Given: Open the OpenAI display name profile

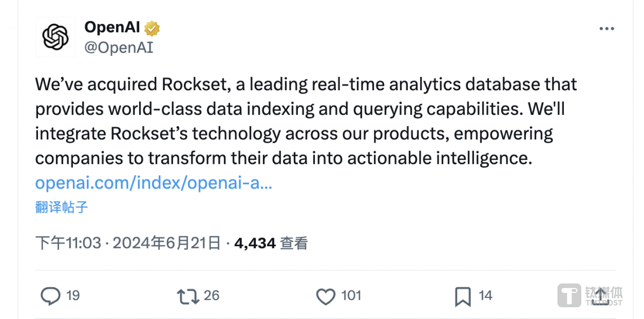Looking at the screenshot, I should pyautogui.click(x=112, y=28).
